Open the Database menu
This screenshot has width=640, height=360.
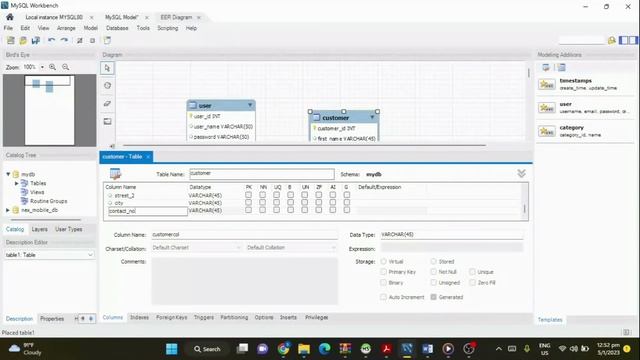tap(117, 28)
